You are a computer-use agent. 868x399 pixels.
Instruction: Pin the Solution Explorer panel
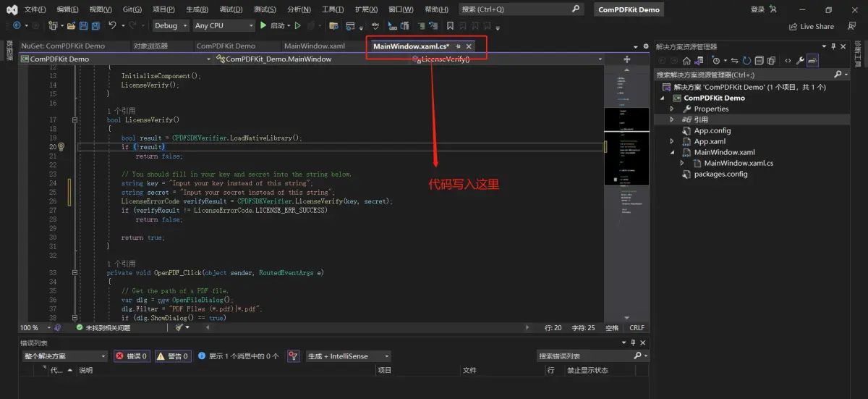[833, 46]
